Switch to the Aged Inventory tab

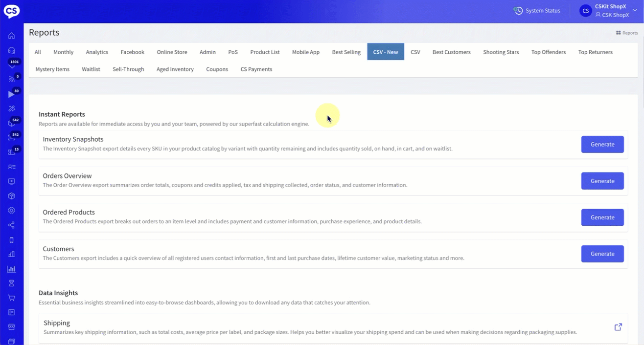[175, 69]
